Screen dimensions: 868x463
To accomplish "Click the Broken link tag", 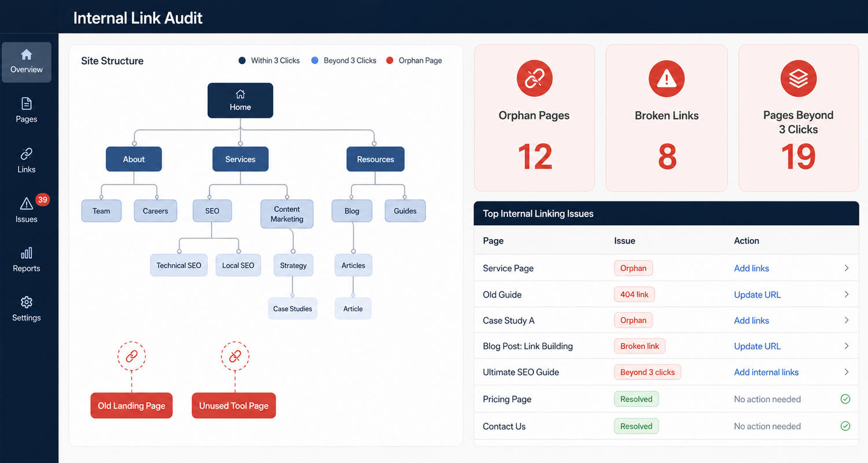I will click(x=639, y=346).
